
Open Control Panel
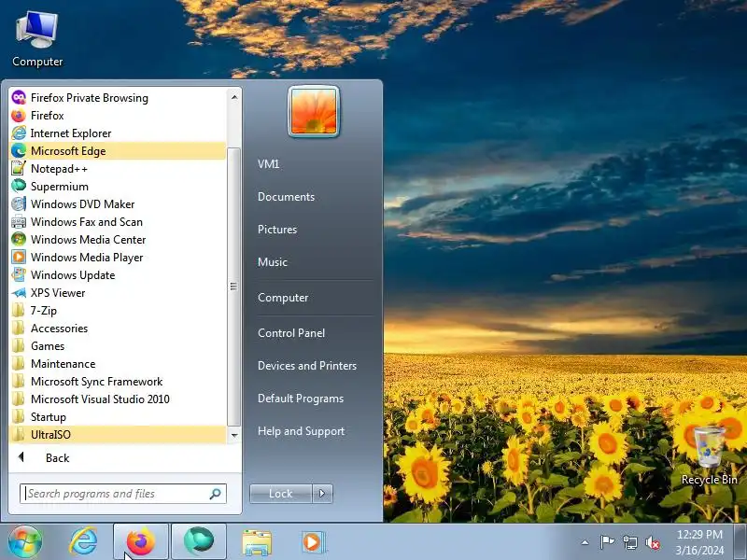click(x=291, y=333)
